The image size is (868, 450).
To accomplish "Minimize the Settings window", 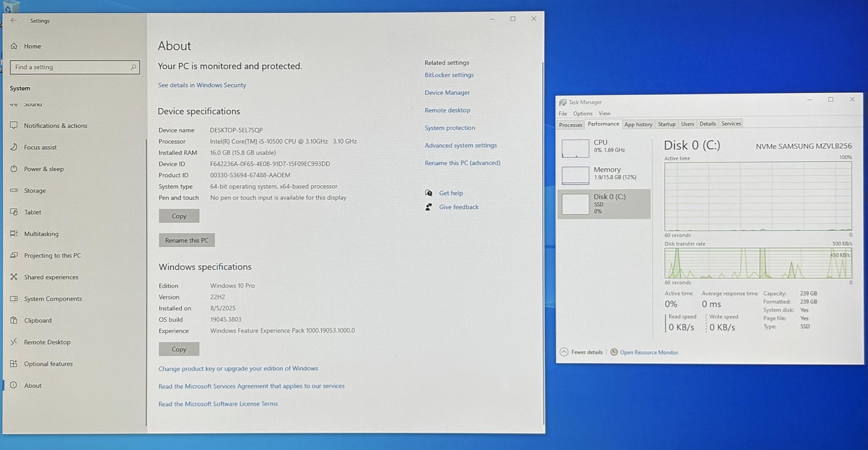I will click(x=492, y=19).
